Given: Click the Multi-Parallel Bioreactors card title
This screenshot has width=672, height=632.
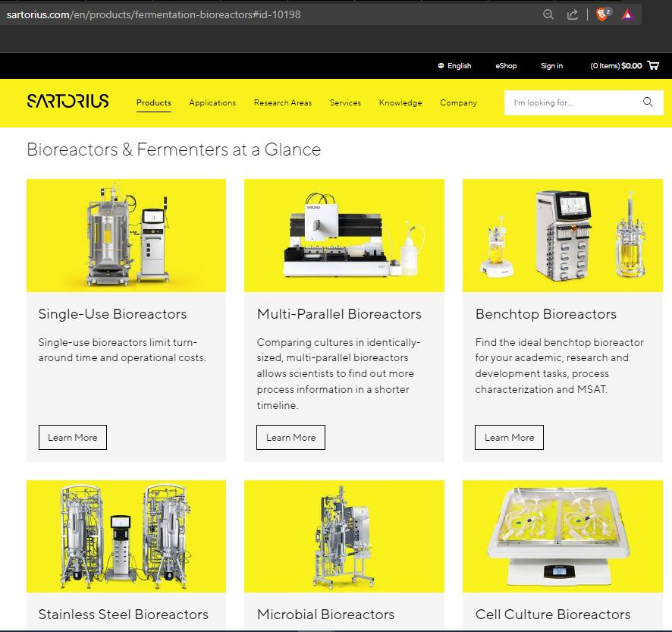Looking at the screenshot, I should pos(339,314).
